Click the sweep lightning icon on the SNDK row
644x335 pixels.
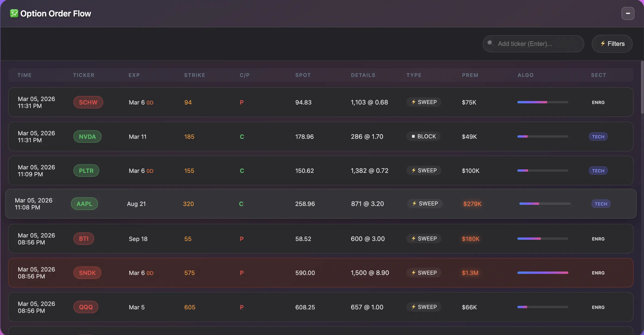point(413,273)
